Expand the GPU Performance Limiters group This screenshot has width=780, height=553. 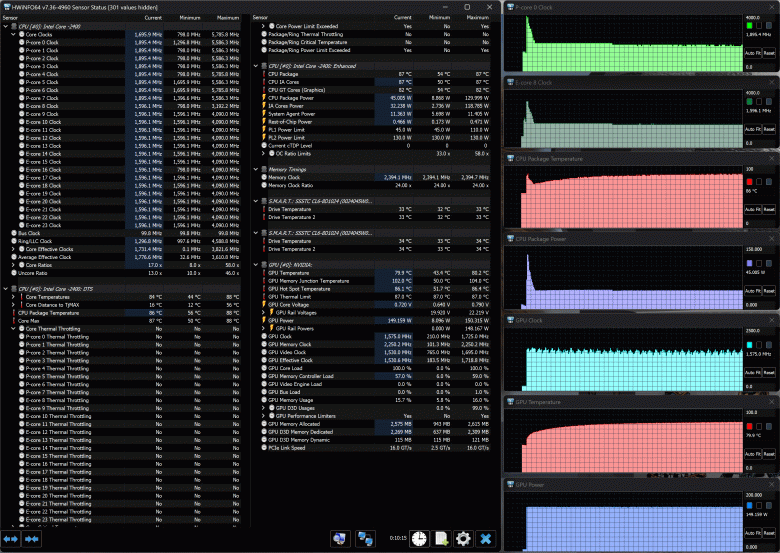point(263,416)
